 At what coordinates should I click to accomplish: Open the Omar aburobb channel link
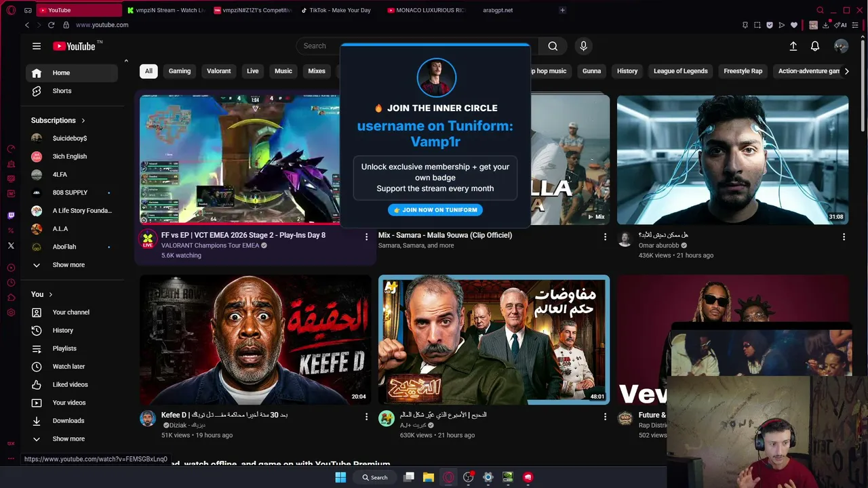[658, 245]
